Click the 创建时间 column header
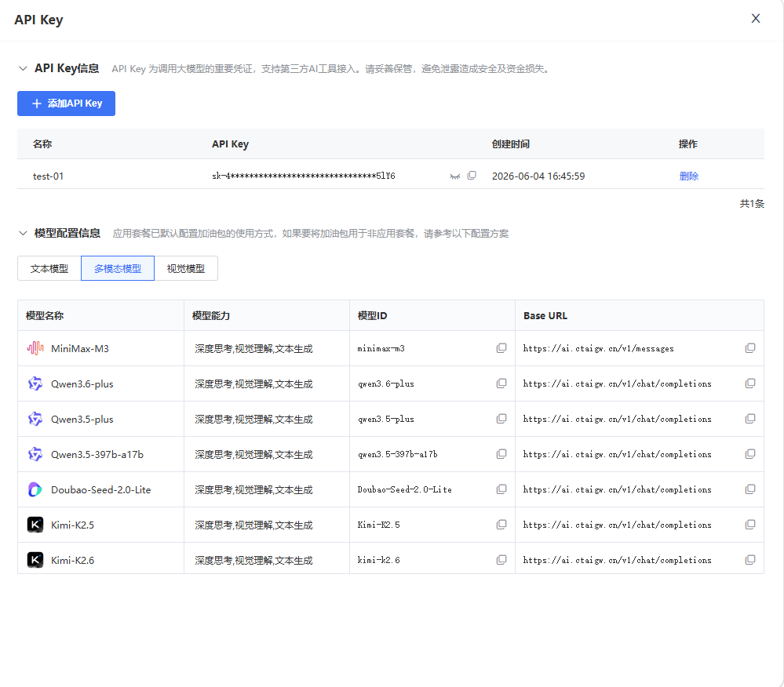784x687 pixels. 510,144
